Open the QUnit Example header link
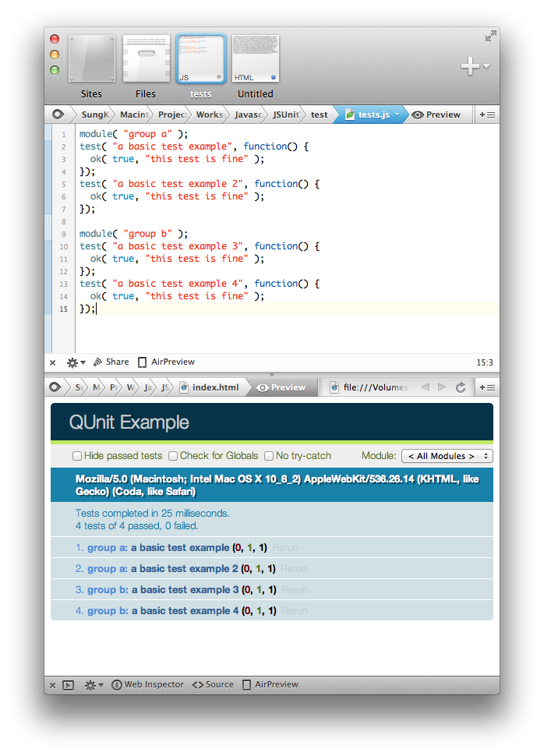544x756 pixels. click(129, 422)
